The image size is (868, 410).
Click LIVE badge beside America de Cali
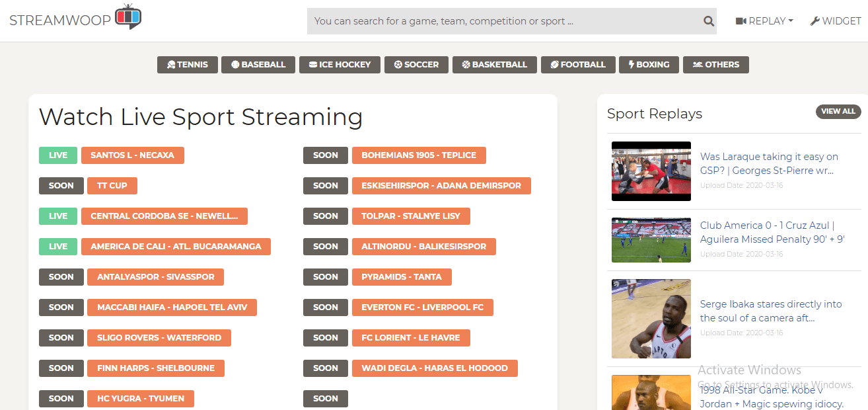(58, 247)
